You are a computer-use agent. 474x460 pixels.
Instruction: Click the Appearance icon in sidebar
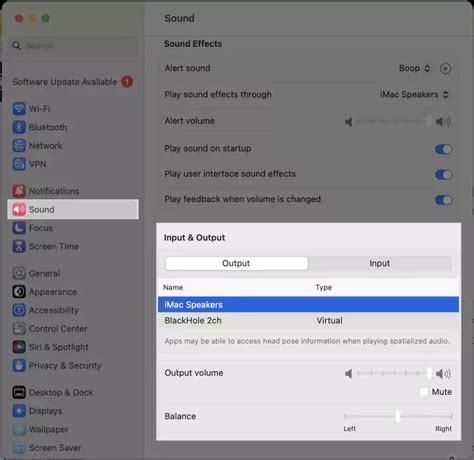(19, 292)
